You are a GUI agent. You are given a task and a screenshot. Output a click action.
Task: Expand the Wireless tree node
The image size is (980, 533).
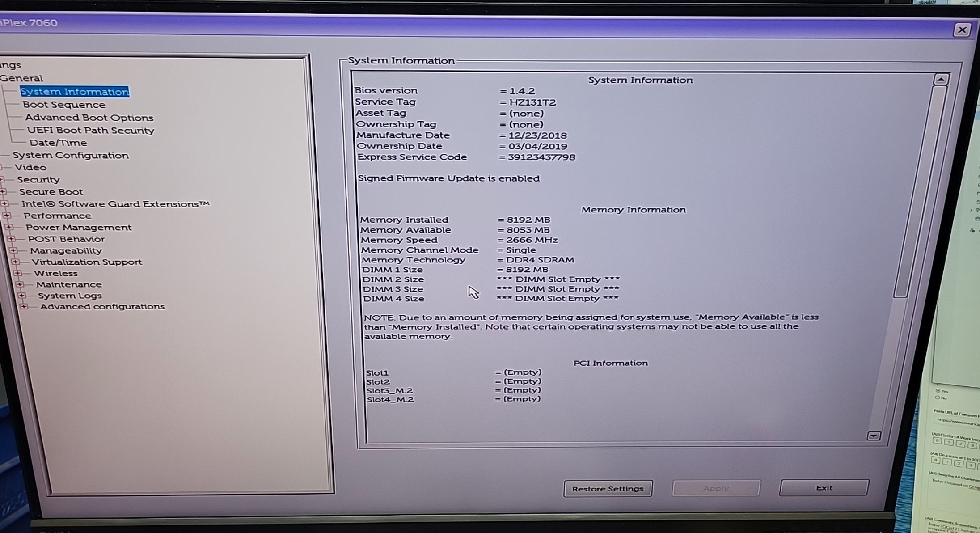pos(17,273)
